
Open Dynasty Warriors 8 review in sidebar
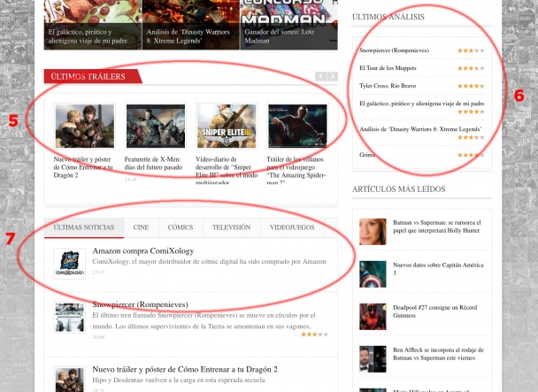(420, 129)
